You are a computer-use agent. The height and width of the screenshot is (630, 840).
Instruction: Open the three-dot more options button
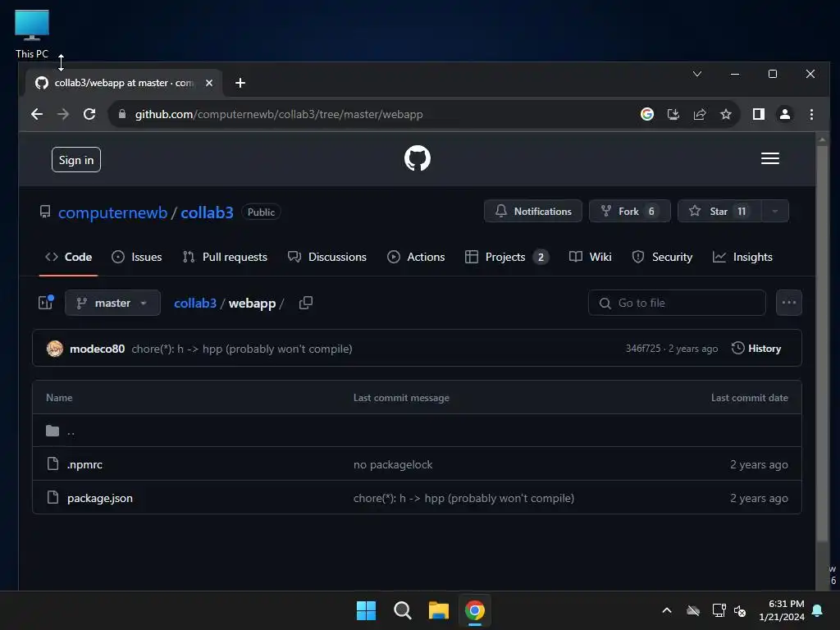[x=788, y=303]
